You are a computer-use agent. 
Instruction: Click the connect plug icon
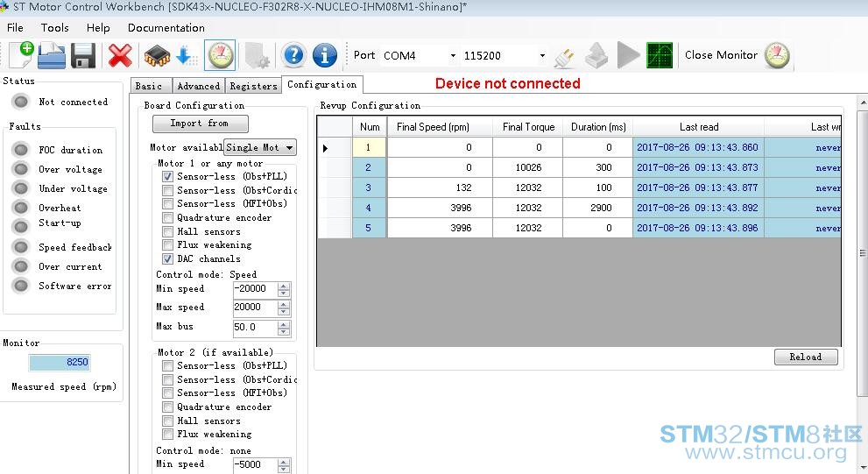point(564,57)
